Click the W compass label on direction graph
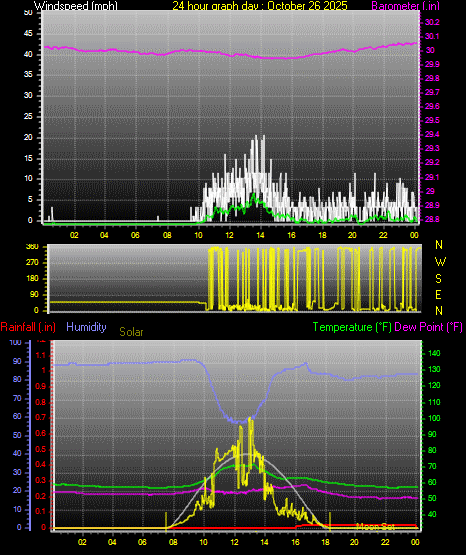466x555 pixels. (x=440, y=262)
